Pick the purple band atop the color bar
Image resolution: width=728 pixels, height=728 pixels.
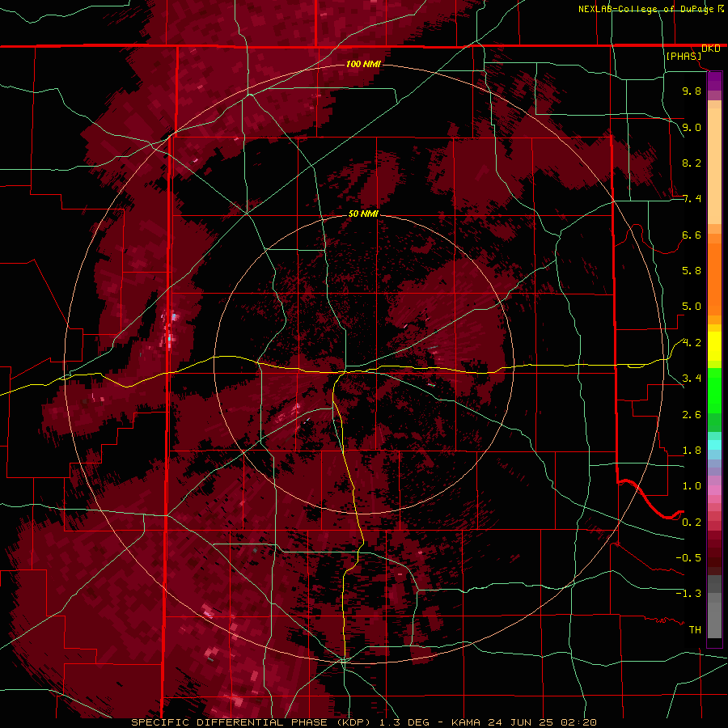[714, 81]
